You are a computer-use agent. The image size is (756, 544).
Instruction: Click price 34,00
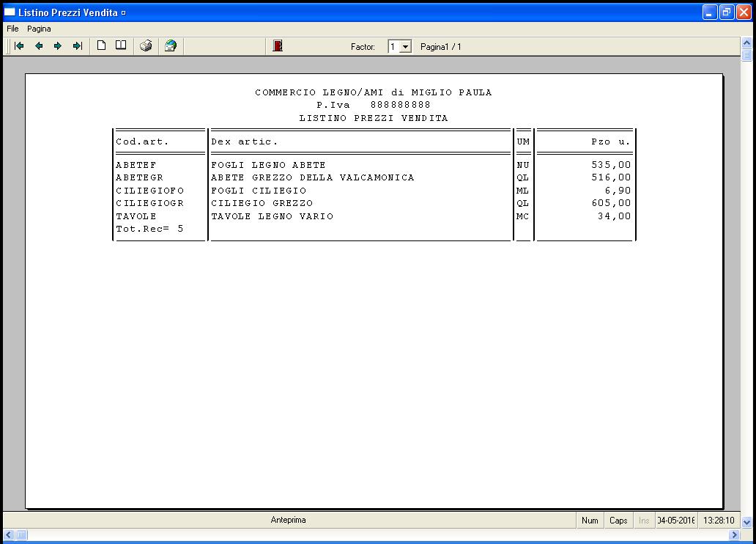click(x=614, y=216)
